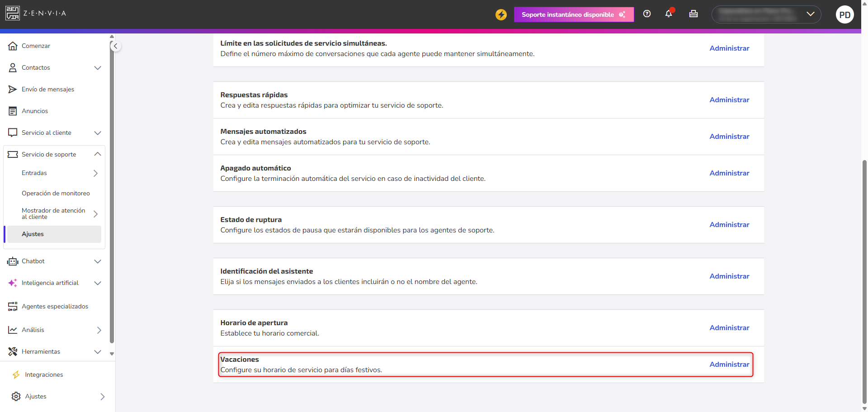
Task: Administrar Horario de apertura
Action: pyautogui.click(x=729, y=328)
